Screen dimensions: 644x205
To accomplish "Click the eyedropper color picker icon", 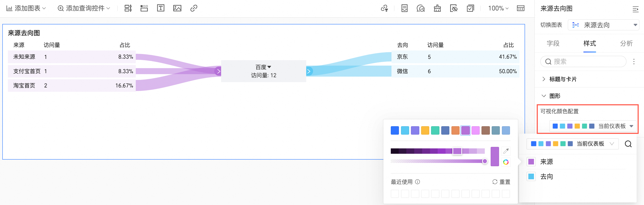I will [x=506, y=151].
